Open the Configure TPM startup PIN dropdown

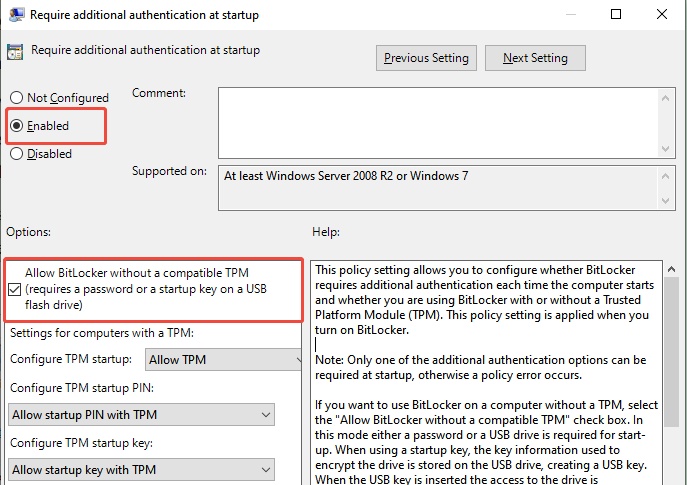pyautogui.click(x=142, y=414)
